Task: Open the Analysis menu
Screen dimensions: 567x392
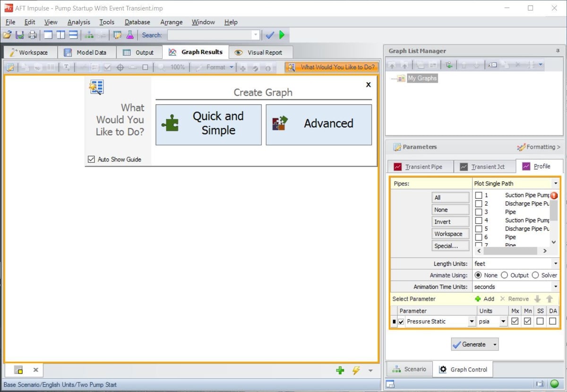Action: (78, 22)
